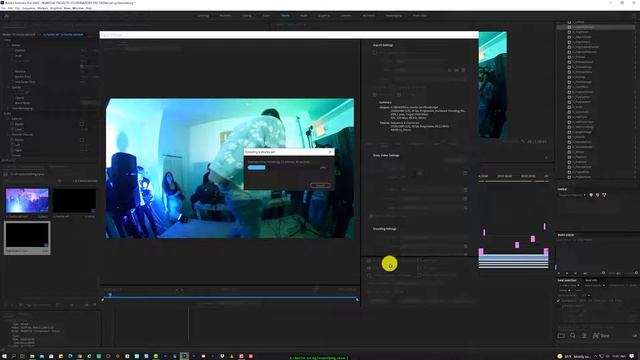Image resolution: width=640 pixels, height=360 pixels.
Task: Open the File menu
Action: point(4,8)
